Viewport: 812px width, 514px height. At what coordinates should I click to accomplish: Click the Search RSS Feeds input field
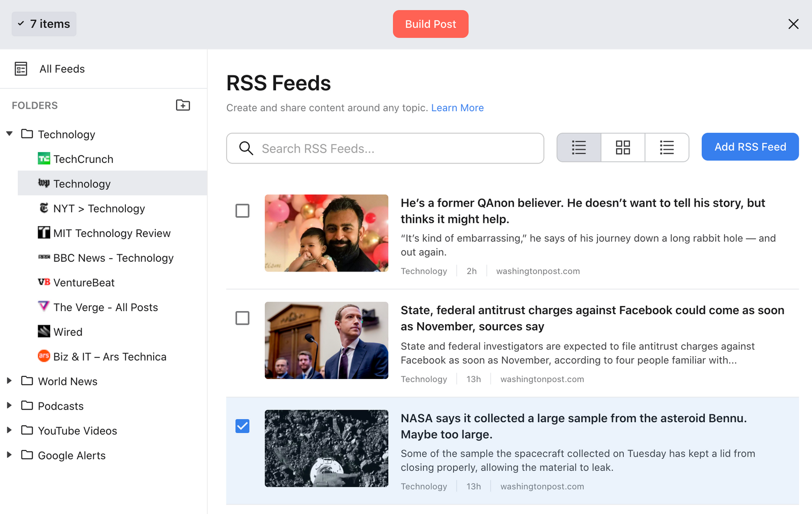[x=385, y=148]
